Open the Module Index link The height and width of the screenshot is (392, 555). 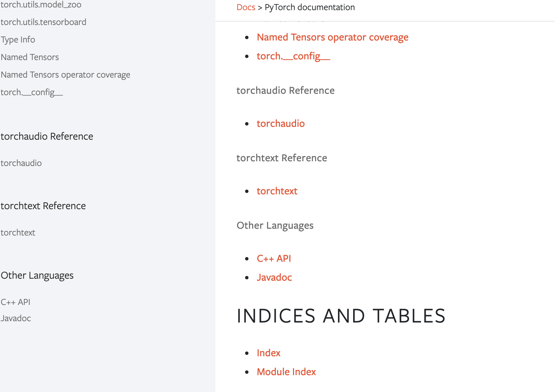point(286,372)
